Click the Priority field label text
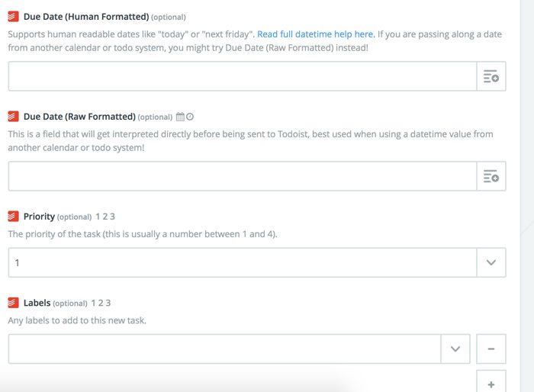The image size is (534, 392). pos(39,217)
